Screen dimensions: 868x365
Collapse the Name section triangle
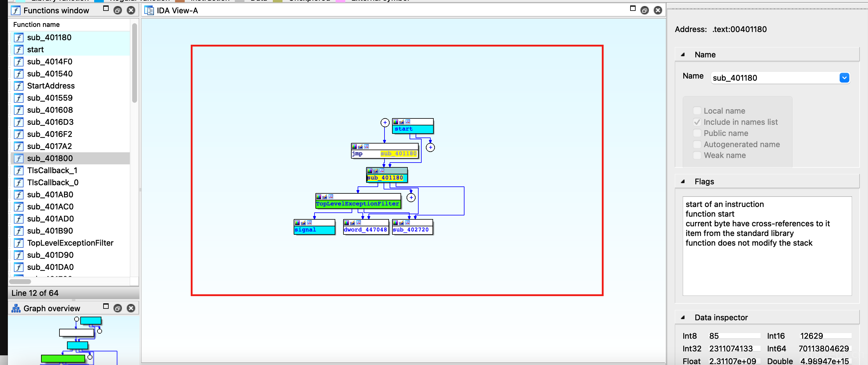[683, 54]
